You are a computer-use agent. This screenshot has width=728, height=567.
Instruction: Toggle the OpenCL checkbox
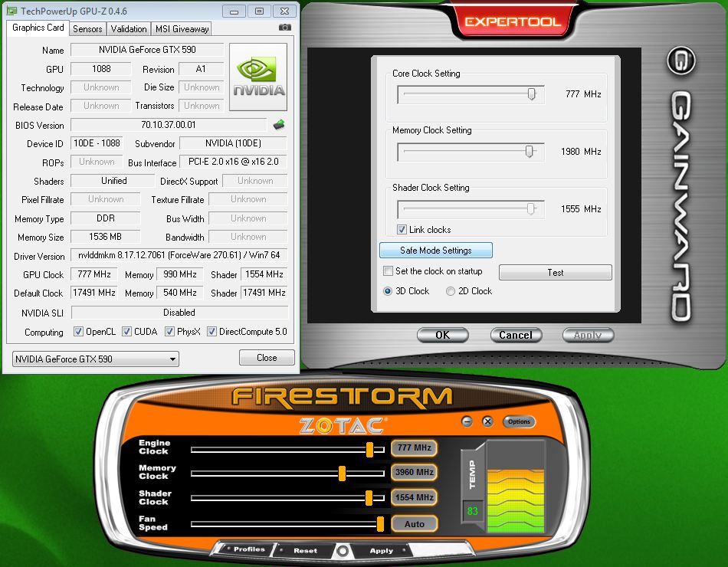point(78,332)
